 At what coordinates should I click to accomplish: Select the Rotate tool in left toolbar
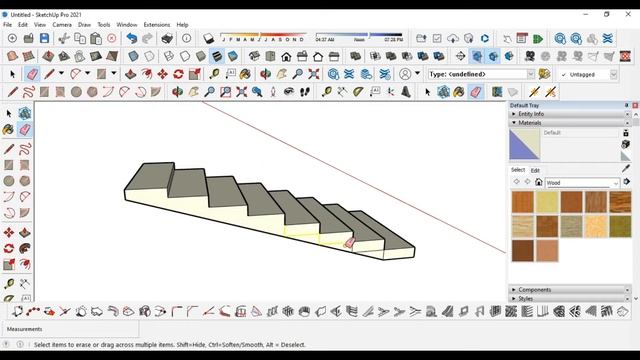9,249
